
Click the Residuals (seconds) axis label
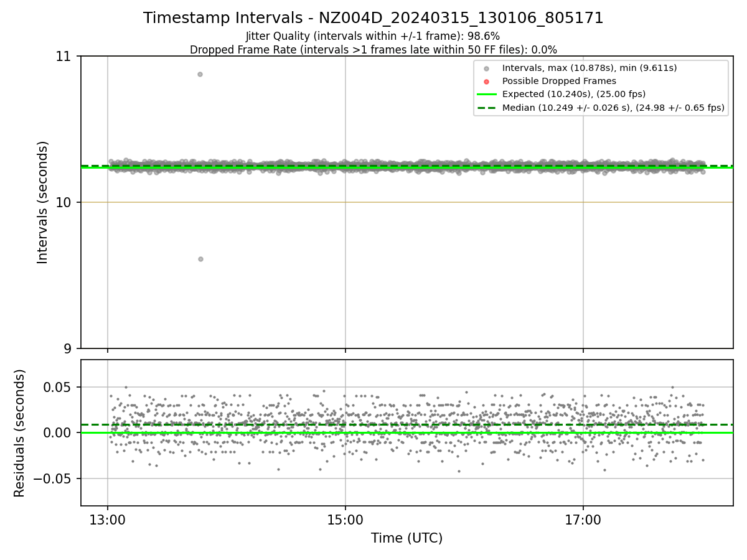coord(20,433)
